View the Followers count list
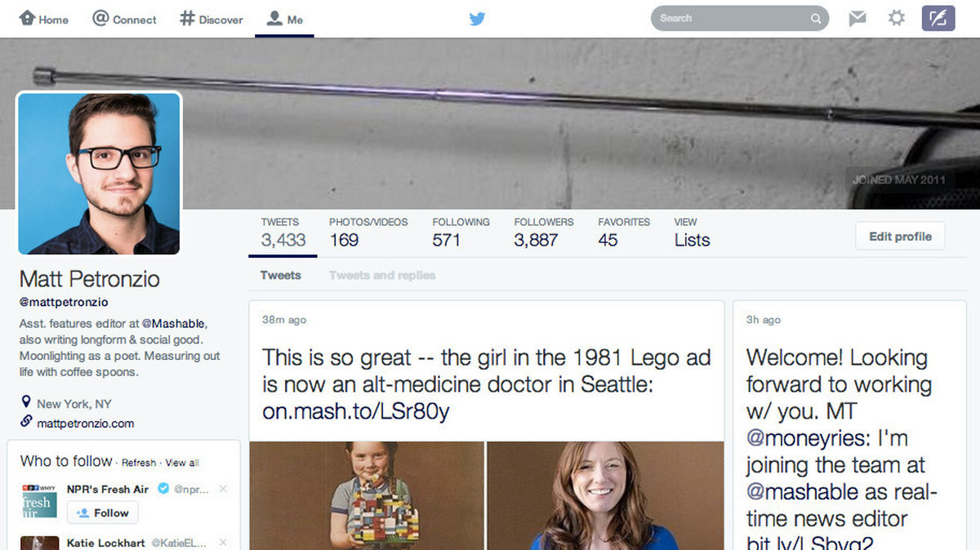Image resolution: width=980 pixels, height=550 pixels. click(x=544, y=233)
